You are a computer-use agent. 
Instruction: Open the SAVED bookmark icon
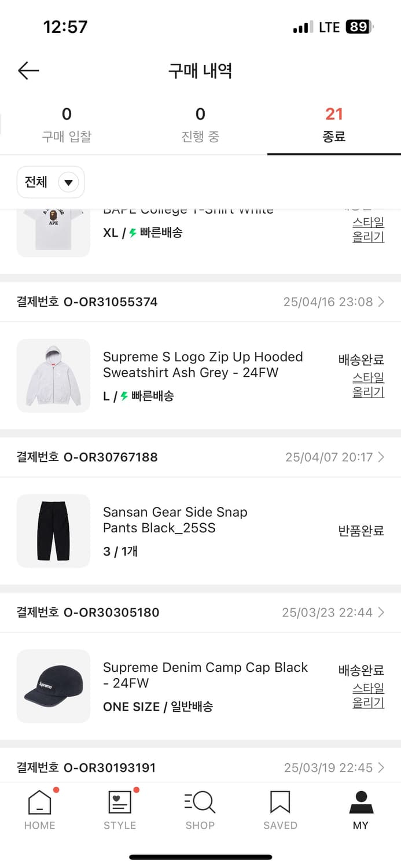pos(280,803)
